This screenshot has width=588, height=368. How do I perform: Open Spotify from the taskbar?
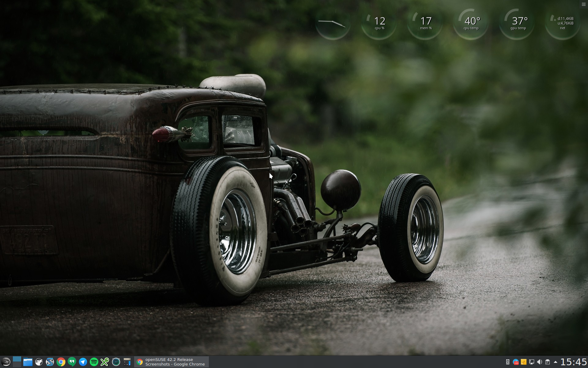pos(94,362)
